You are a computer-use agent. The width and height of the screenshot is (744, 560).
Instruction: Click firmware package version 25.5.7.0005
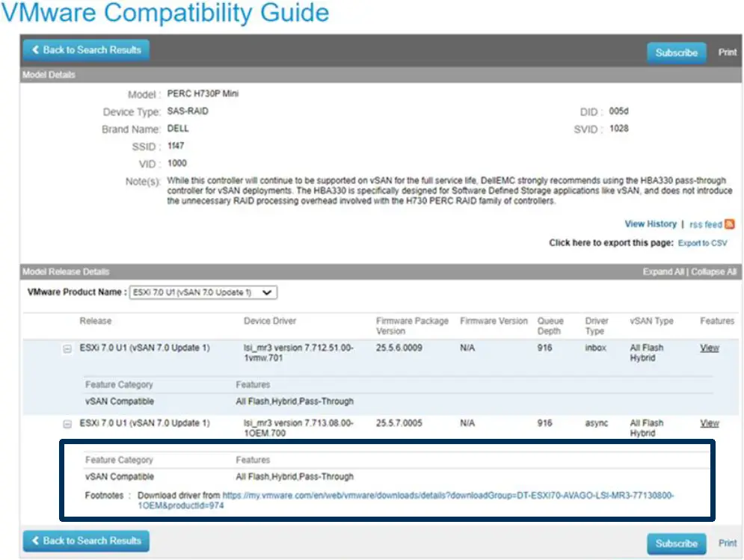coord(399,423)
